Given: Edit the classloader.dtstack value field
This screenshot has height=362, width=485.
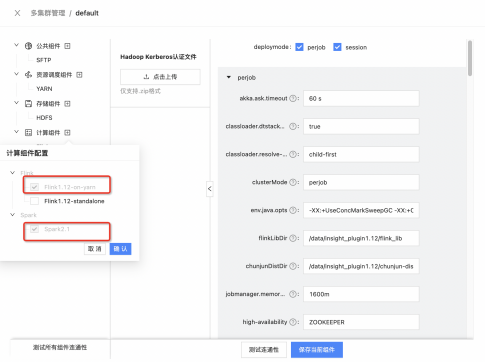Looking at the screenshot, I should pos(361,126).
